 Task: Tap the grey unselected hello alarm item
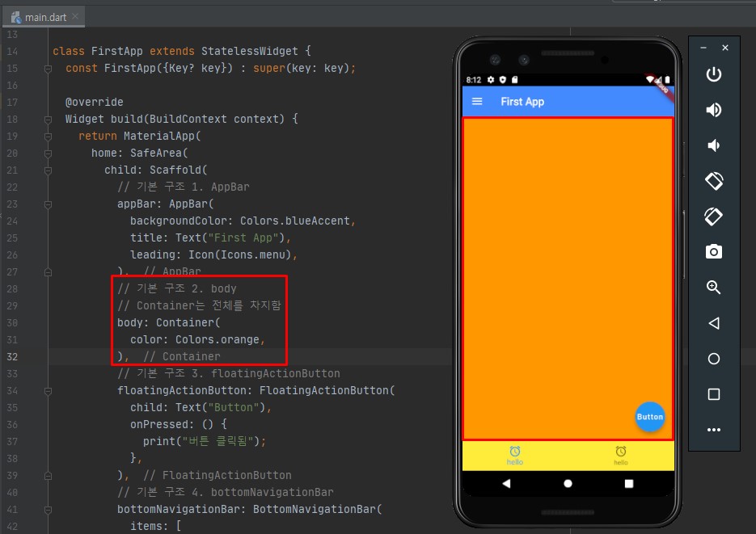(x=621, y=455)
